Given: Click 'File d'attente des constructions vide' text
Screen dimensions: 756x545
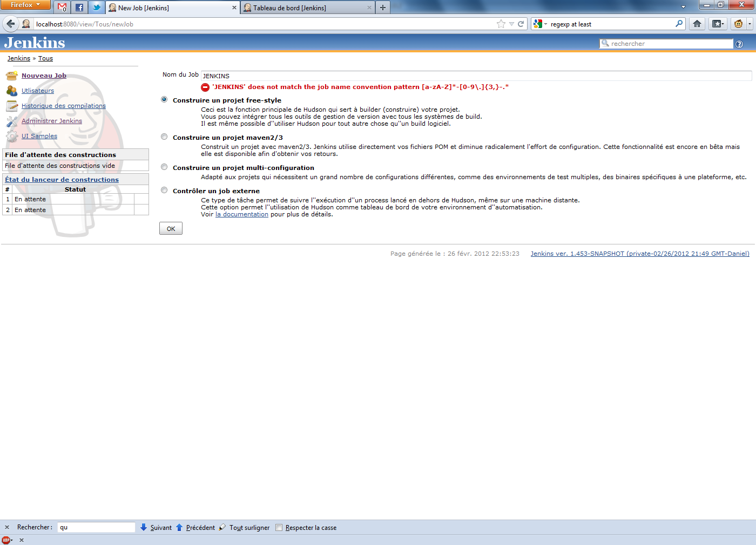Looking at the screenshot, I should click(60, 166).
